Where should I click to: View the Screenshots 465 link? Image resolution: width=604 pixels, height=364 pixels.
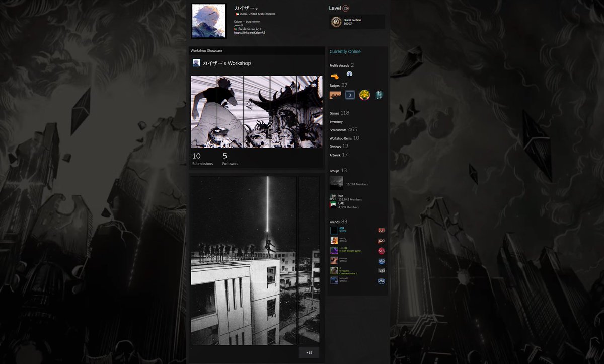pyautogui.click(x=341, y=129)
